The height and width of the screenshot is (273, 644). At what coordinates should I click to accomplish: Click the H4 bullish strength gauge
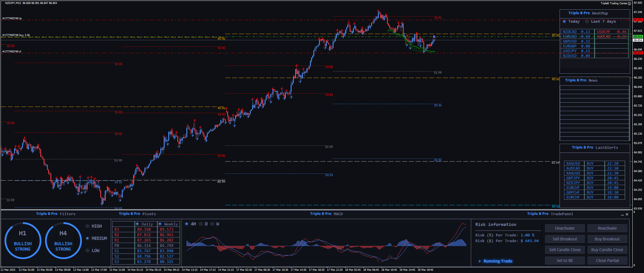point(63,241)
